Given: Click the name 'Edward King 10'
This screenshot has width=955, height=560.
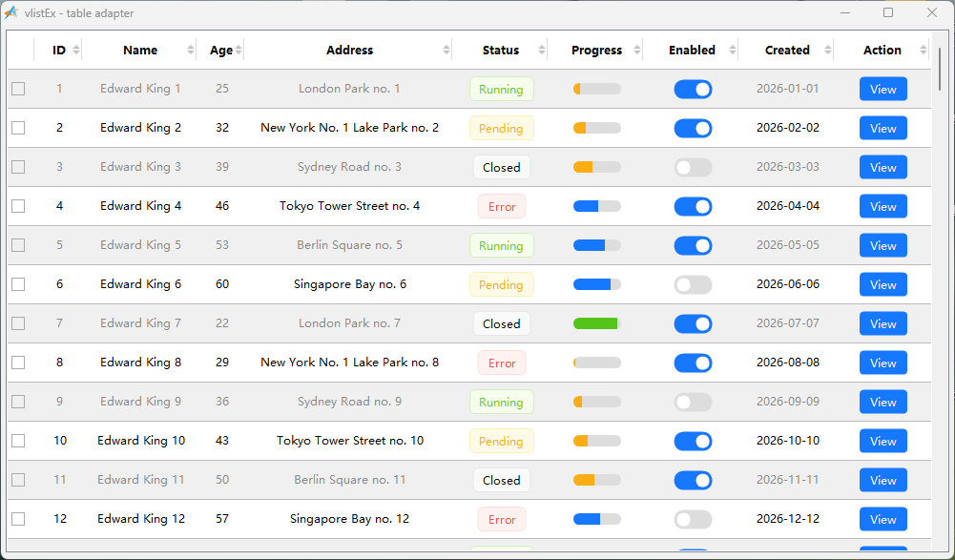Looking at the screenshot, I should (140, 441).
